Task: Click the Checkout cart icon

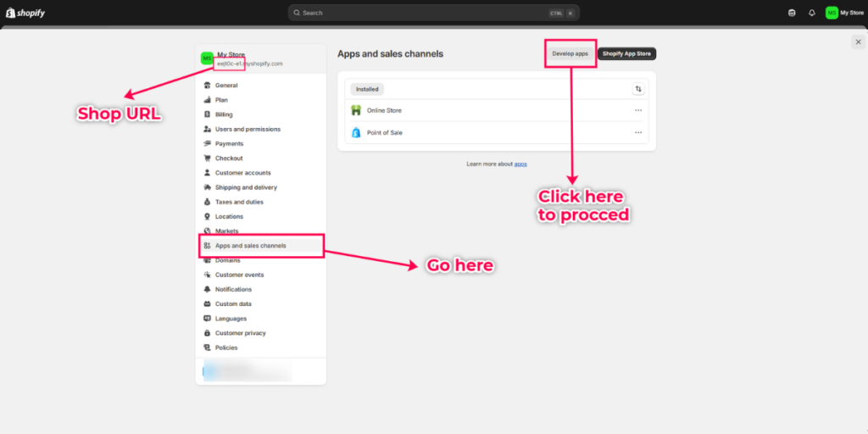Action: 207,159
